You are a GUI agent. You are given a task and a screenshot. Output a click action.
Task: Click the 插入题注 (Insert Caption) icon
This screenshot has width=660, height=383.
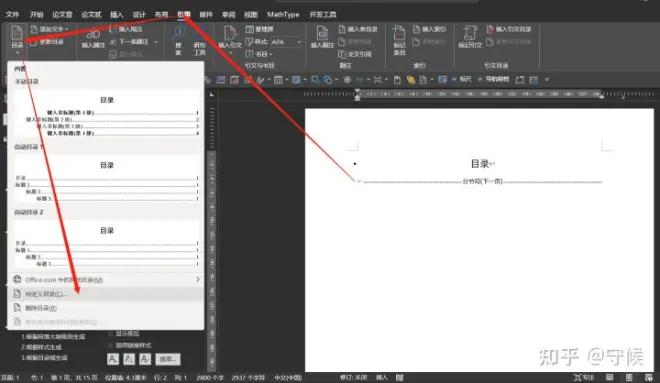point(322,33)
